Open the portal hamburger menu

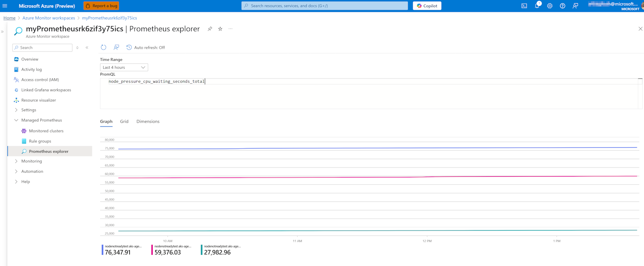(x=5, y=6)
